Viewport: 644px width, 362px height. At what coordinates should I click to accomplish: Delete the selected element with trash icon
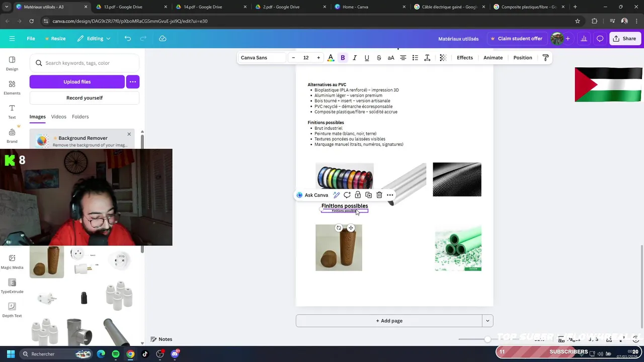[379, 195]
